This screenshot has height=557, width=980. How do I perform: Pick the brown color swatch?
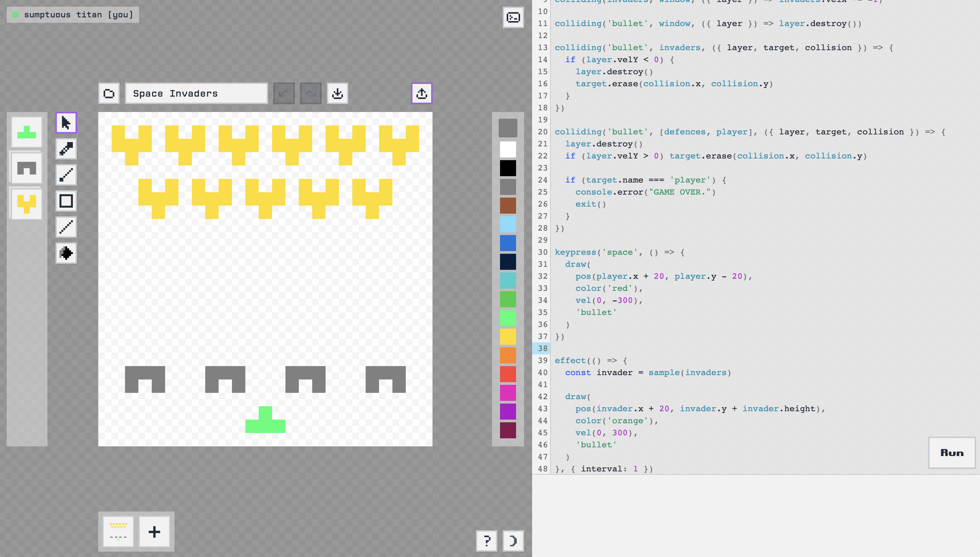tap(508, 206)
